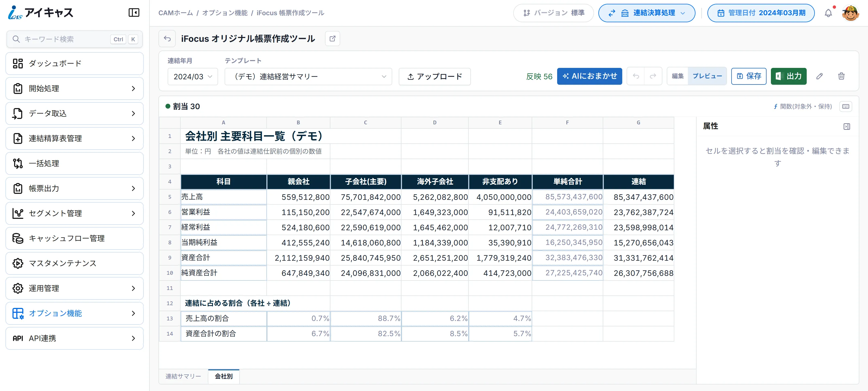Screen dimensions: 868x391
Task: Click the アップロード button
Action: point(435,77)
